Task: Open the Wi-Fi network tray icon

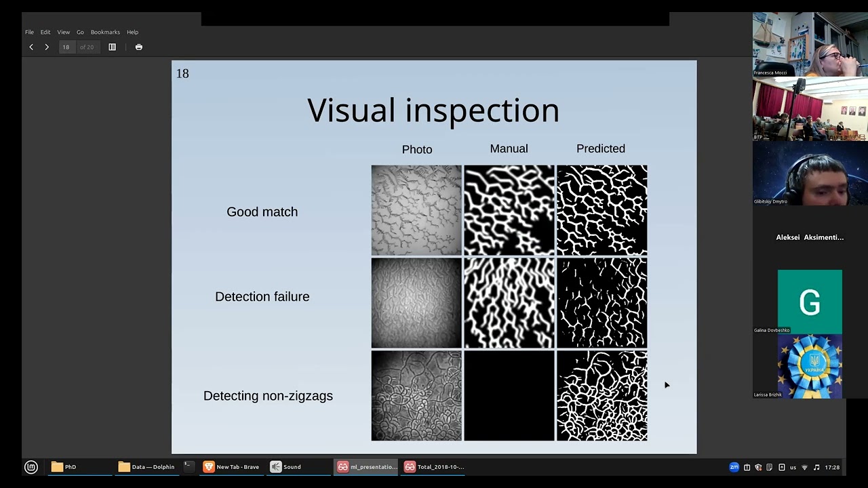Action: [805, 467]
